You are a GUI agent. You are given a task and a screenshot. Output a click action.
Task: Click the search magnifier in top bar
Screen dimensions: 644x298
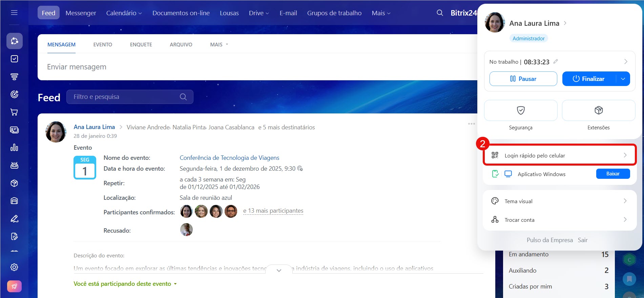440,13
